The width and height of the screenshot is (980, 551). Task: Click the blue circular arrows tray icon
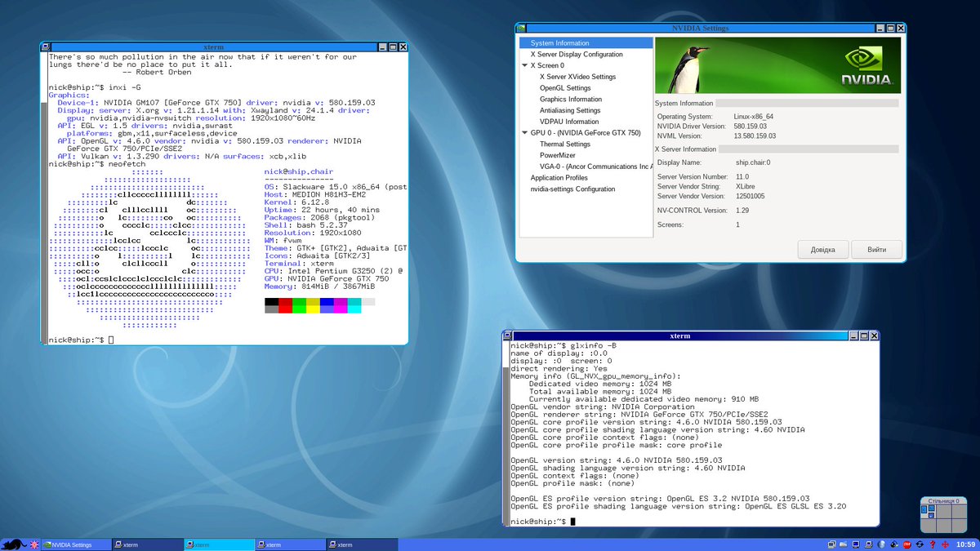(x=920, y=544)
